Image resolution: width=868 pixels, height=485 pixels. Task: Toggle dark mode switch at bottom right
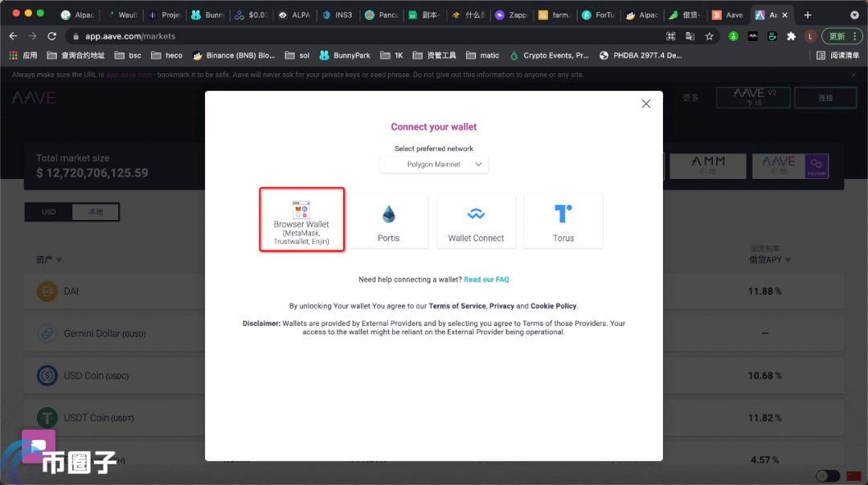(x=828, y=475)
